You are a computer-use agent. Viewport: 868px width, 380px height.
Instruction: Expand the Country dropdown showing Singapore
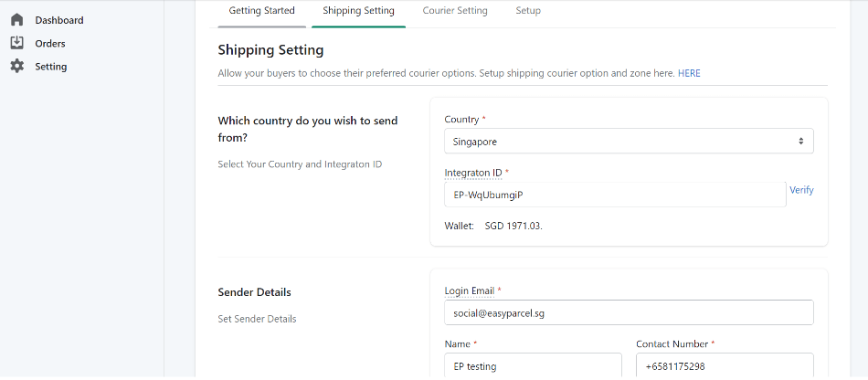(629, 141)
